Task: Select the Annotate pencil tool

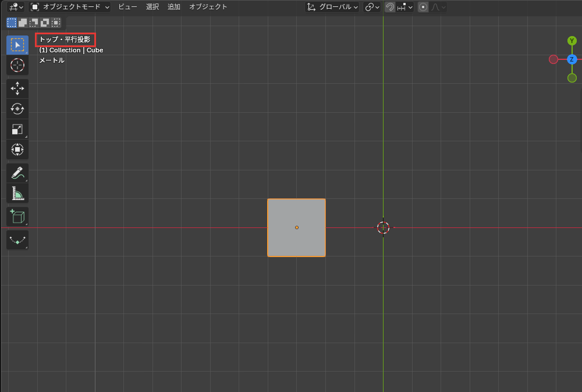Action: 17,173
